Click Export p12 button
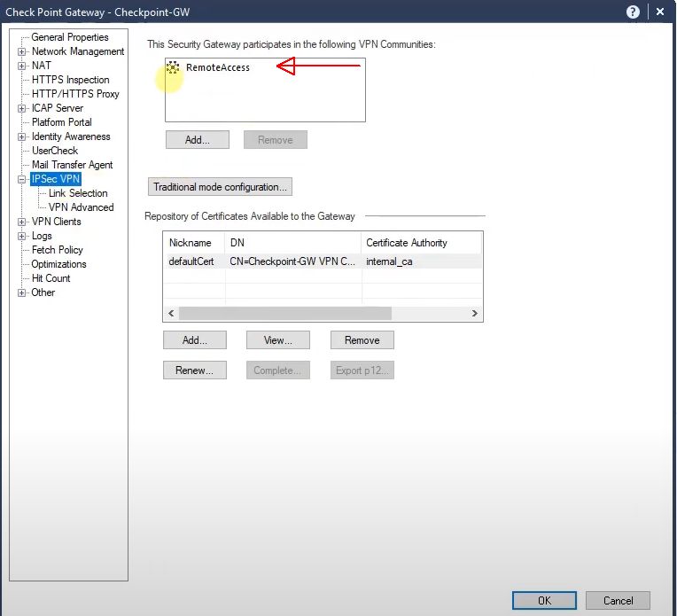677x616 pixels. 362,370
